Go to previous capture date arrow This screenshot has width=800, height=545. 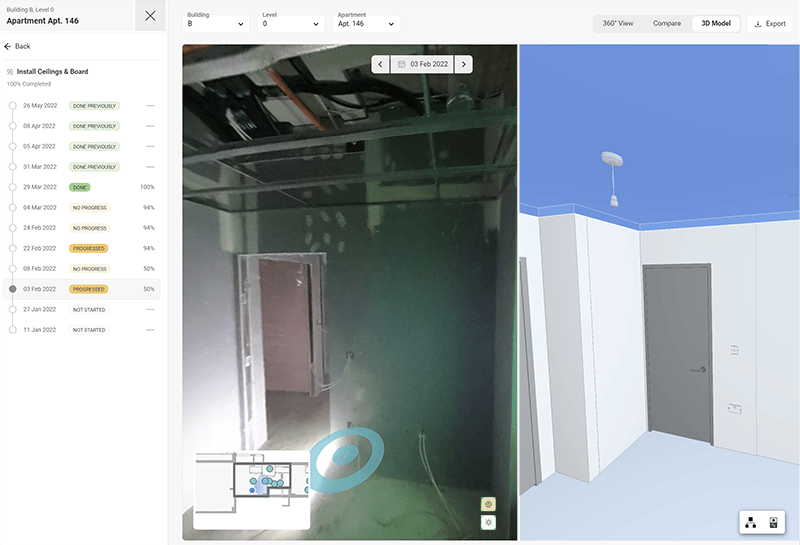click(380, 64)
